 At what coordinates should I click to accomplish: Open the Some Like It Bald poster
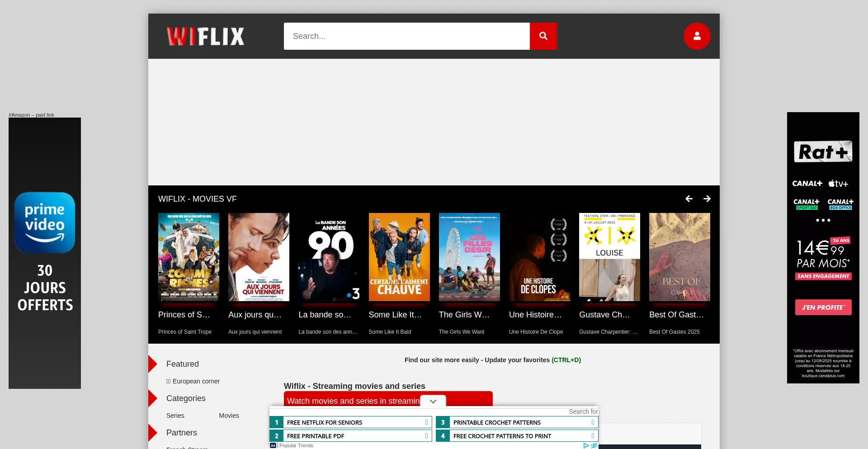399,257
